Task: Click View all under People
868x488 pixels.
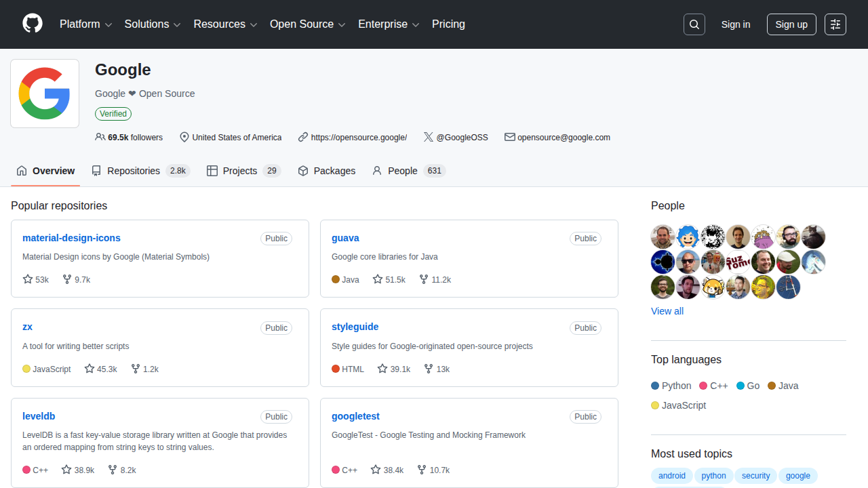Action: point(667,311)
